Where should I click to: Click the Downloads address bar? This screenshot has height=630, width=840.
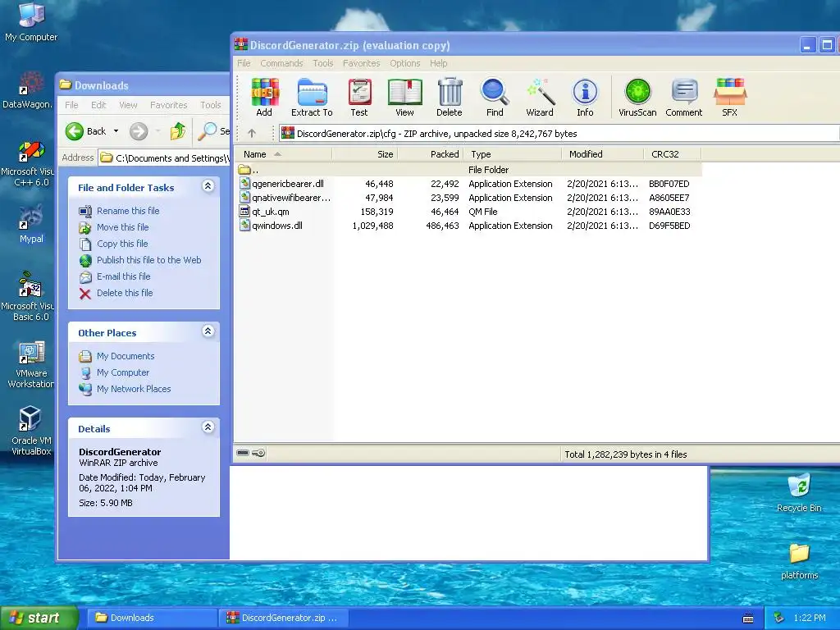(x=164, y=158)
